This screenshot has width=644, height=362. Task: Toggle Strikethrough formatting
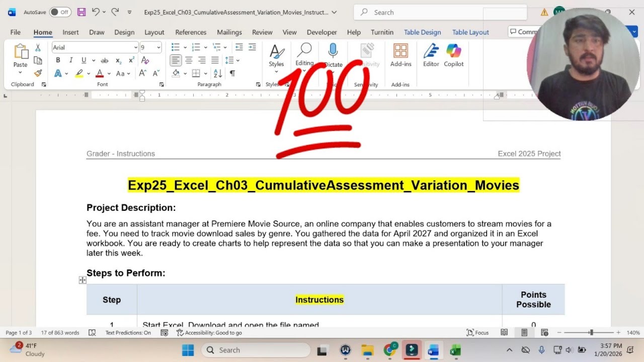tap(105, 60)
